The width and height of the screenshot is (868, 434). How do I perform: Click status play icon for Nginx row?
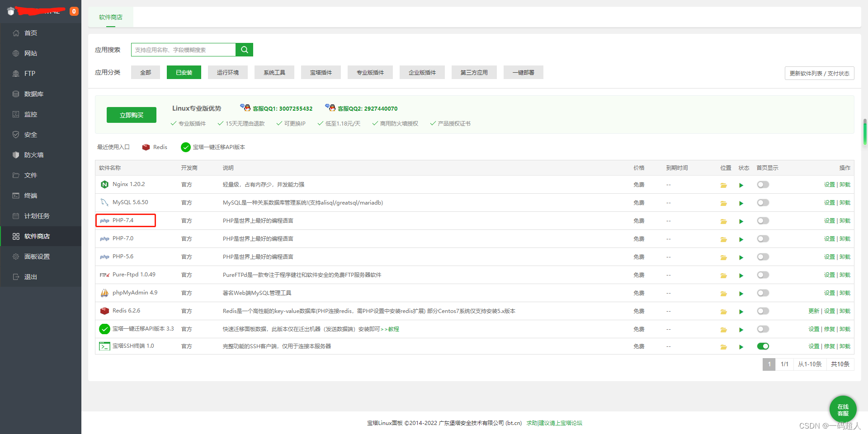[x=741, y=185]
